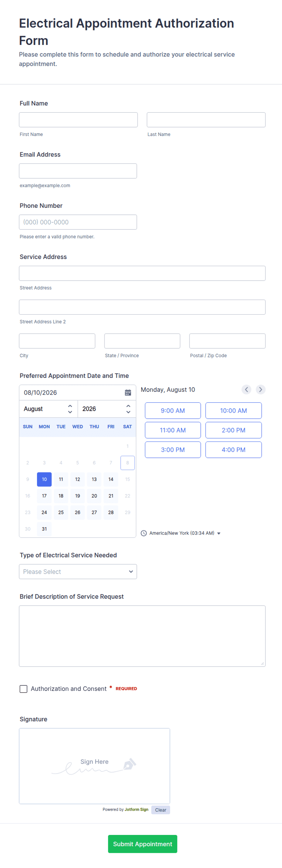Click the year stepper arrows beside 2026
The width and height of the screenshot is (282, 868).
tap(128, 409)
